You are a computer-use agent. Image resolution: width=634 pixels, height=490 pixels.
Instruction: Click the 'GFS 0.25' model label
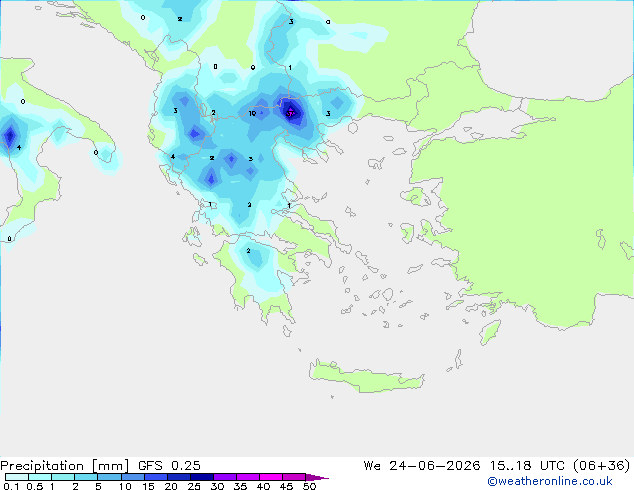tap(169, 466)
